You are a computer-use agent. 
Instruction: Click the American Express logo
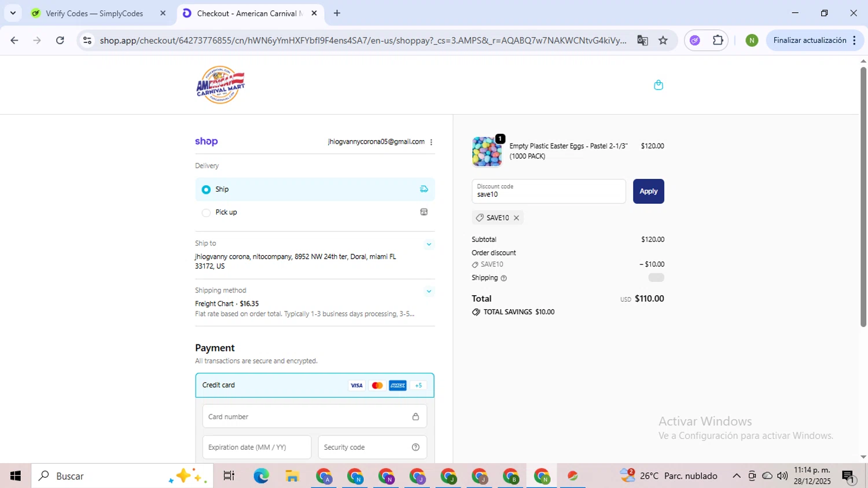(398, 386)
